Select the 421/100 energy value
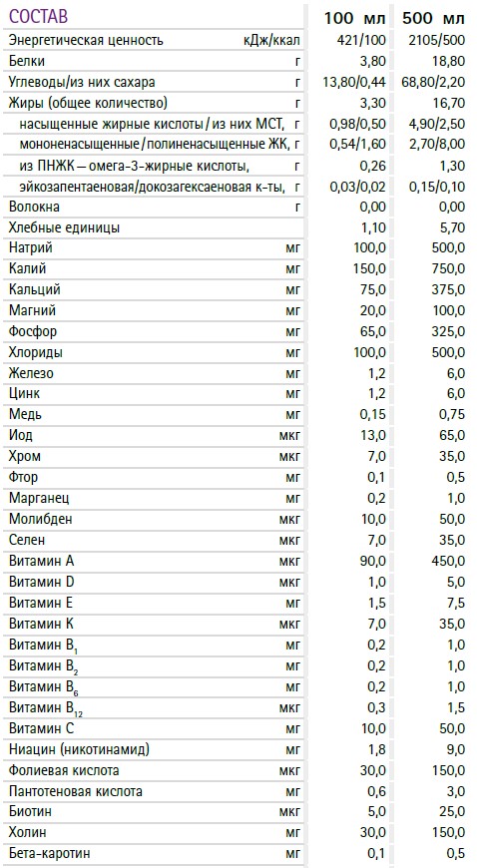Image resolution: width=477 pixels, height=868 pixels. tap(361, 41)
